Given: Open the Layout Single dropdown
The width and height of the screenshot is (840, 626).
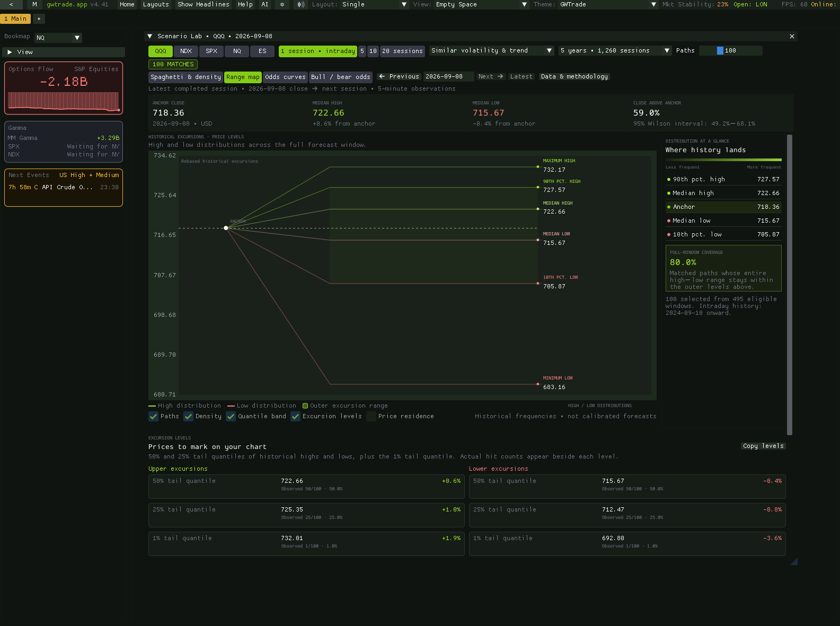Looking at the screenshot, I should click(374, 4).
